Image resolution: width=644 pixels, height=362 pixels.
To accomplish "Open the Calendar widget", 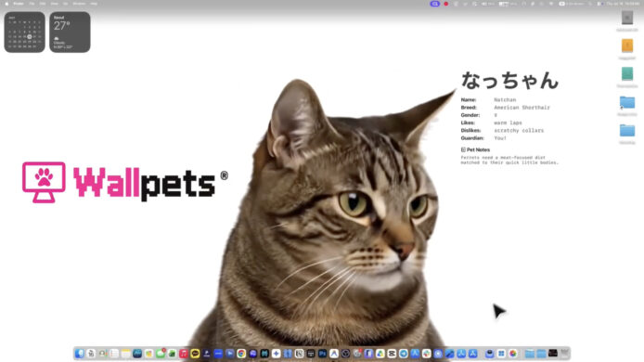I will 25,32.
